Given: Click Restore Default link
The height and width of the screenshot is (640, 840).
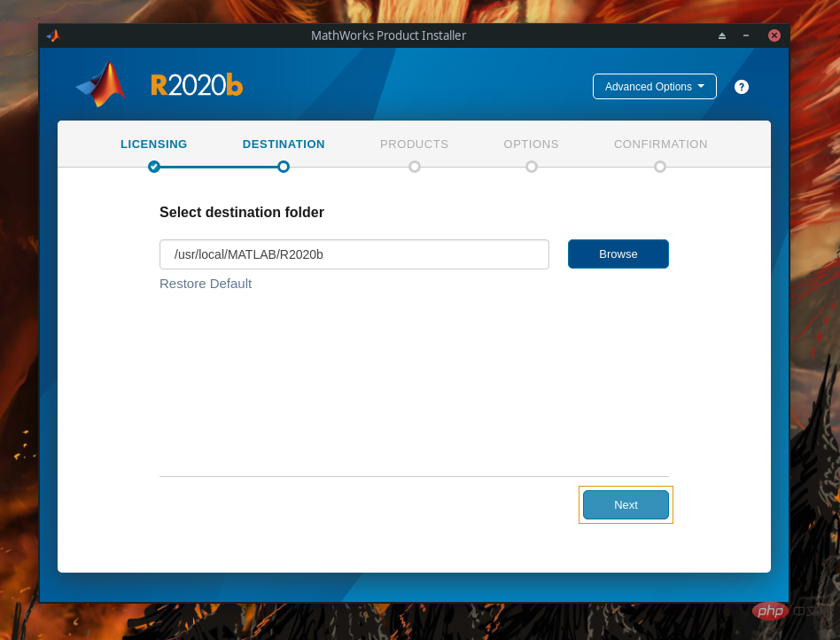Looking at the screenshot, I should click(206, 284).
